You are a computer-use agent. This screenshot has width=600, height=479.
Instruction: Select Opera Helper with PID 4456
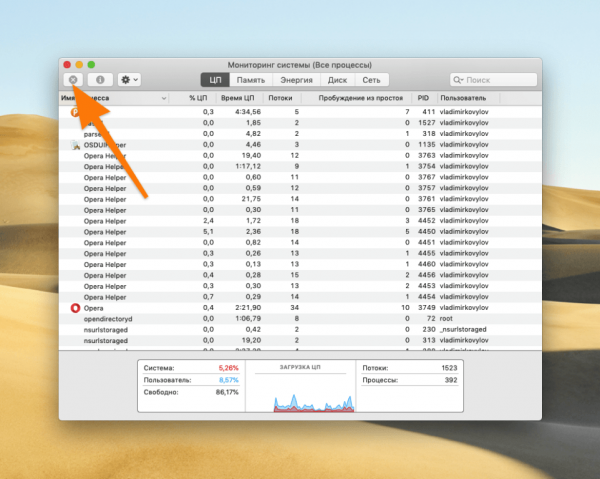[300, 275]
